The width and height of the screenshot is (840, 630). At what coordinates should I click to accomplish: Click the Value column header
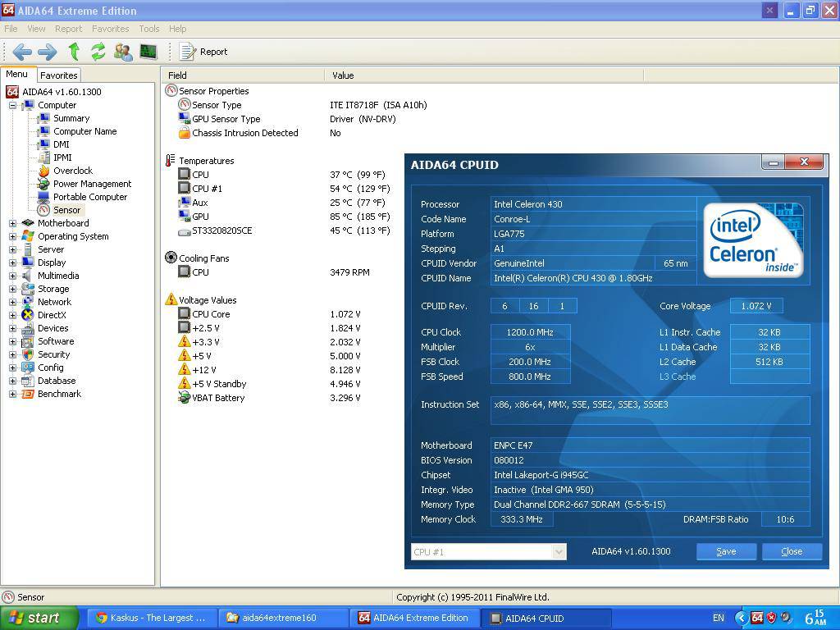tap(484, 75)
